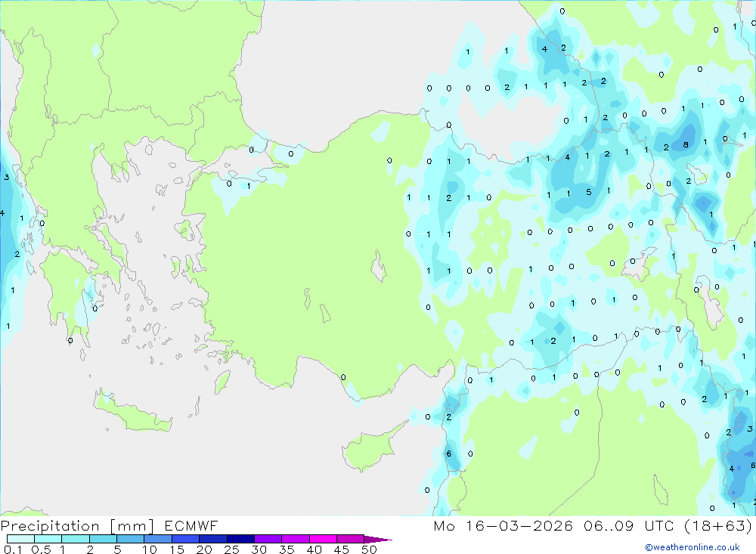
Task: Select the 0.5–1 mm legend color box
Action: coord(48,539)
